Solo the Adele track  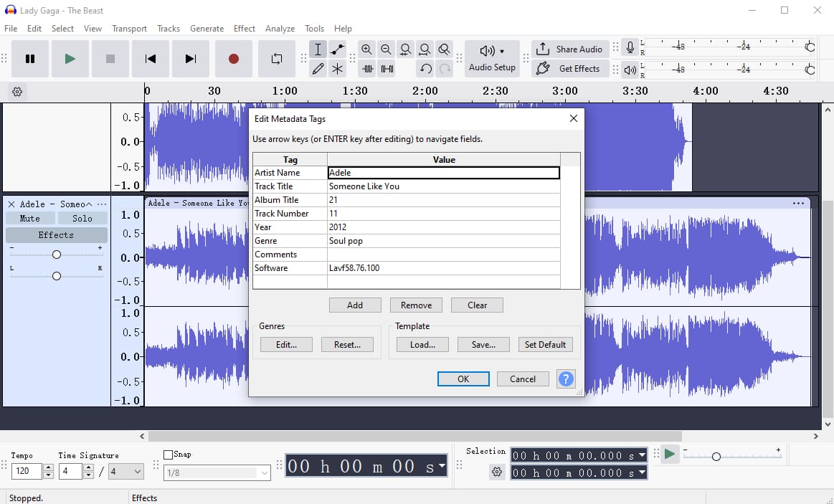[x=82, y=219]
